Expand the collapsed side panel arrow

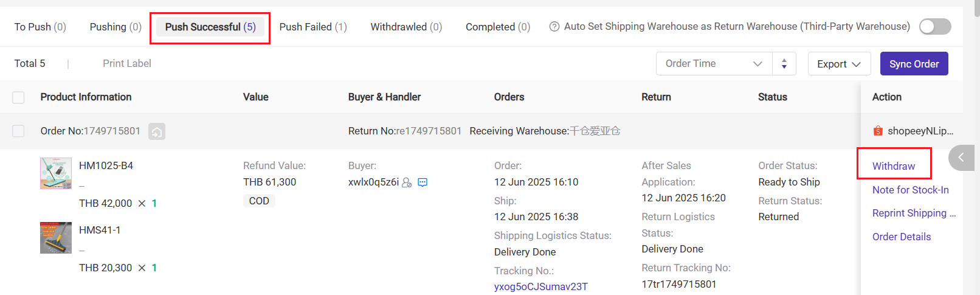(961, 158)
